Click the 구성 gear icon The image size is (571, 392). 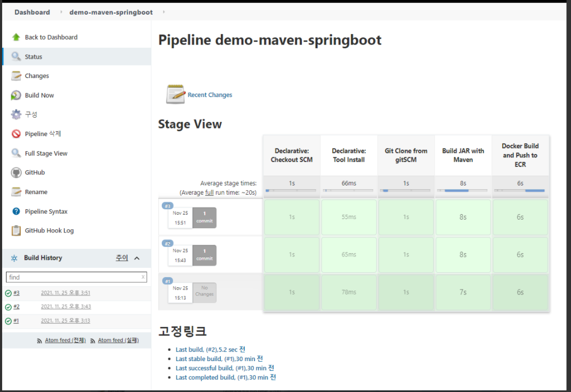(16, 114)
